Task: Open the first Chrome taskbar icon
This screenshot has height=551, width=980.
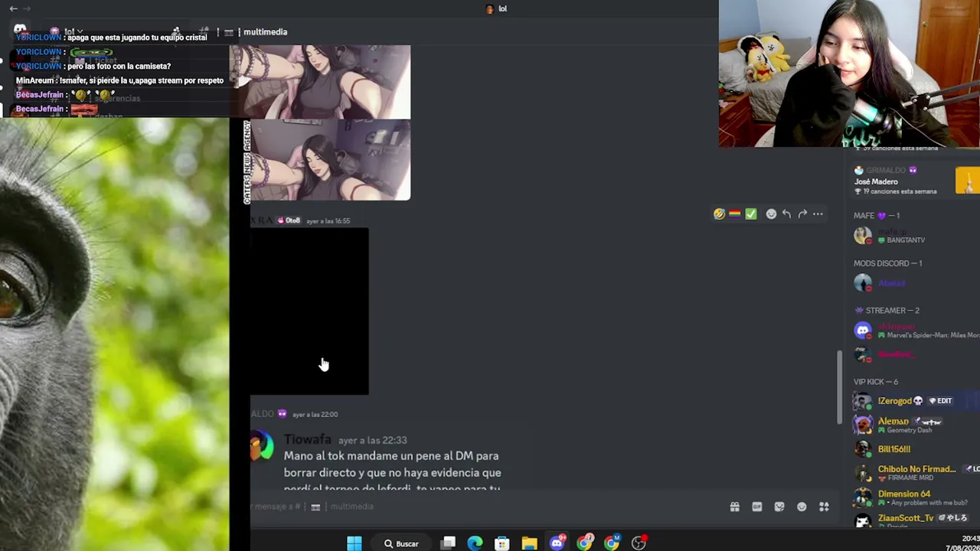Action: pos(584,543)
